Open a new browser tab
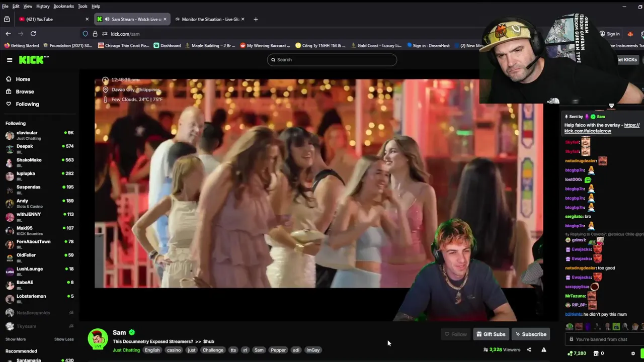This screenshot has height=362, width=644. point(256,19)
